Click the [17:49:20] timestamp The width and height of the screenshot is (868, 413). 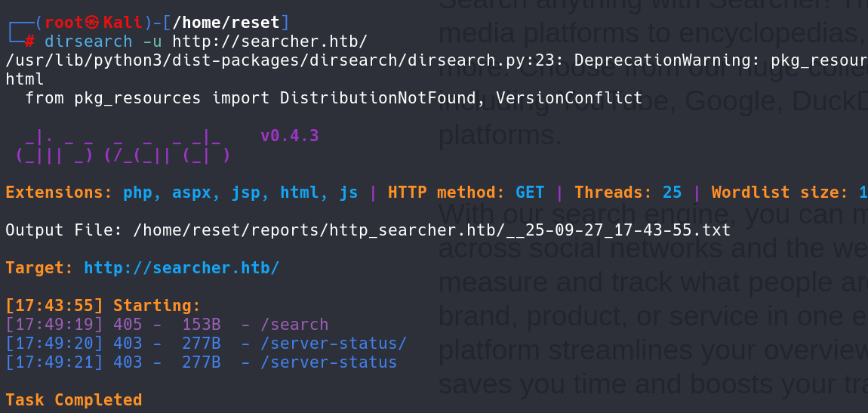tap(54, 344)
